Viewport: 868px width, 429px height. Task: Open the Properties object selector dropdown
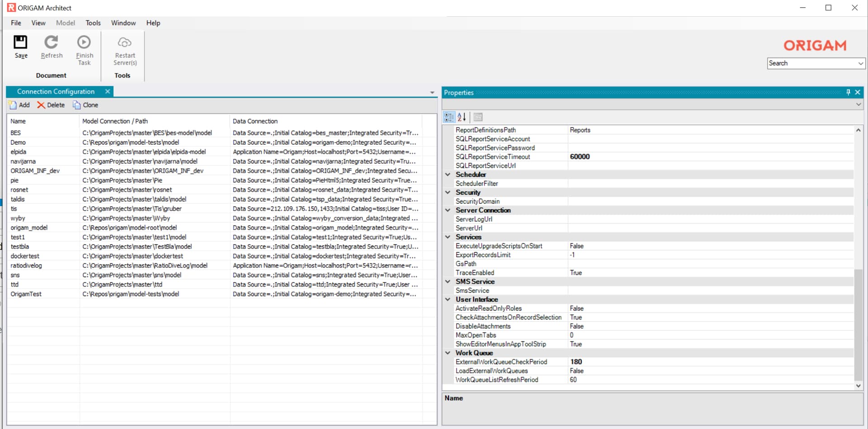(859, 104)
